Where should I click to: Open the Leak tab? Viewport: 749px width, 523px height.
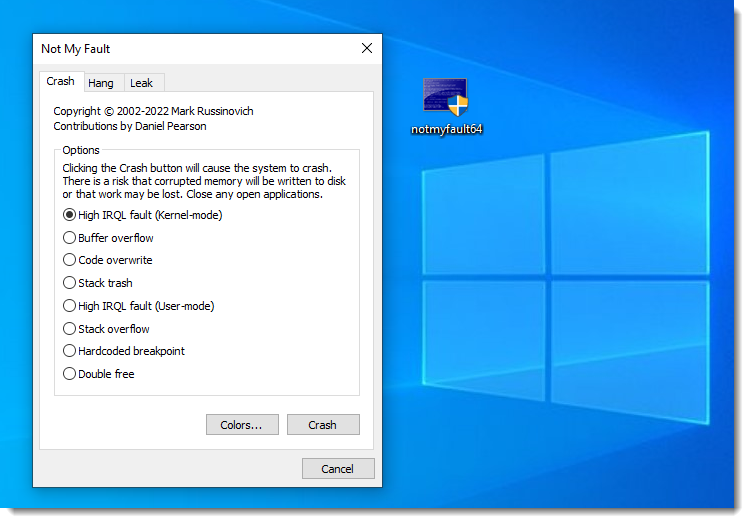click(141, 83)
